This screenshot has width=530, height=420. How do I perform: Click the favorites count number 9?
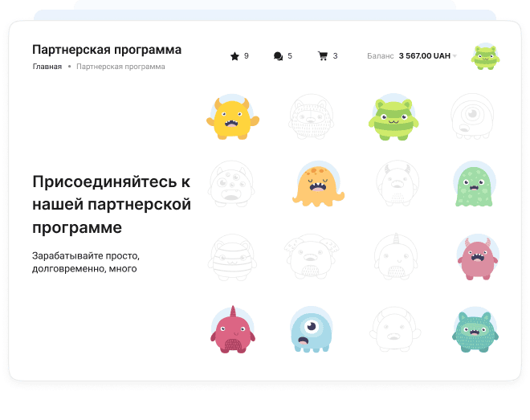tap(247, 56)
